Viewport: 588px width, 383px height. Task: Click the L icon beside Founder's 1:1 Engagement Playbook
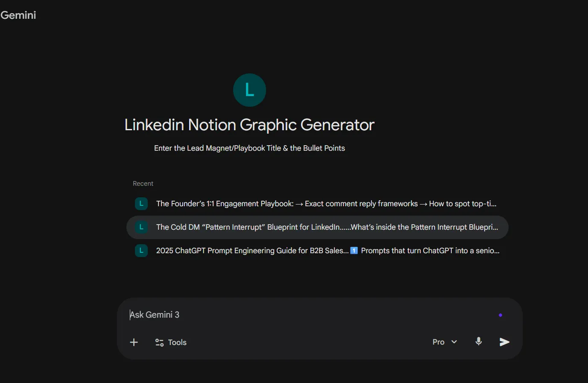[x=141, y=204]
